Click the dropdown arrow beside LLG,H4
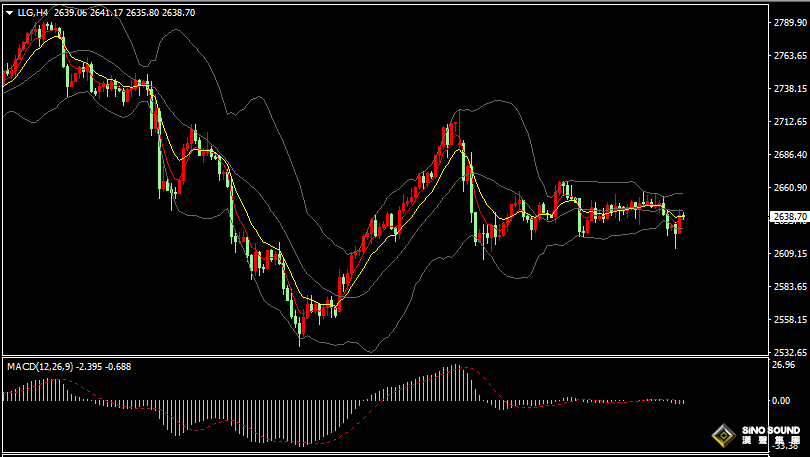Image resolution: width=810 pixels, height=457 pixels. point(9,13)
